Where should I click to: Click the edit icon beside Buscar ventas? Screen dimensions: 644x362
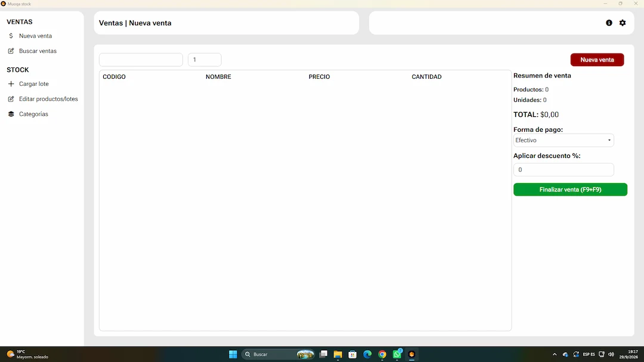point(11,51)
